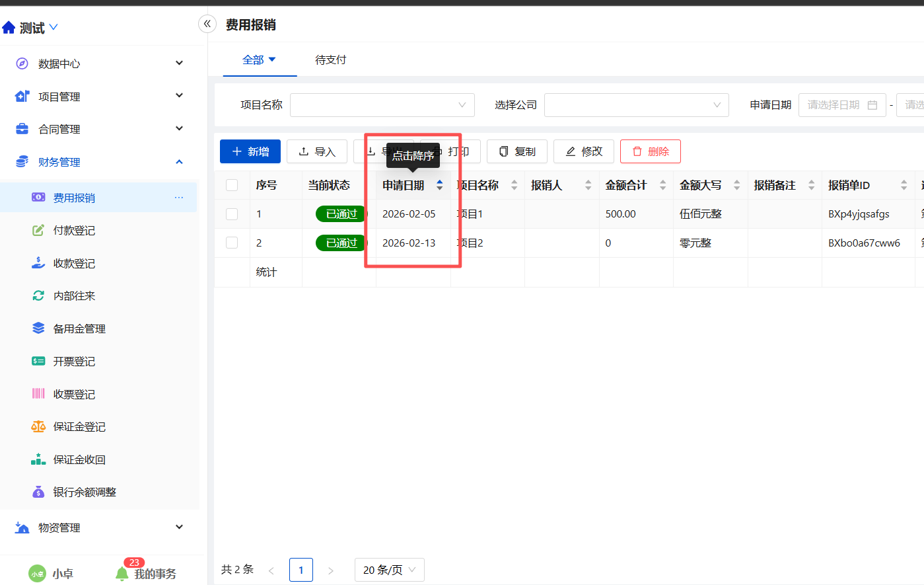924x585 pixels.
Task: Tick the select-all checkbox in table header
Action: (232, 185)
